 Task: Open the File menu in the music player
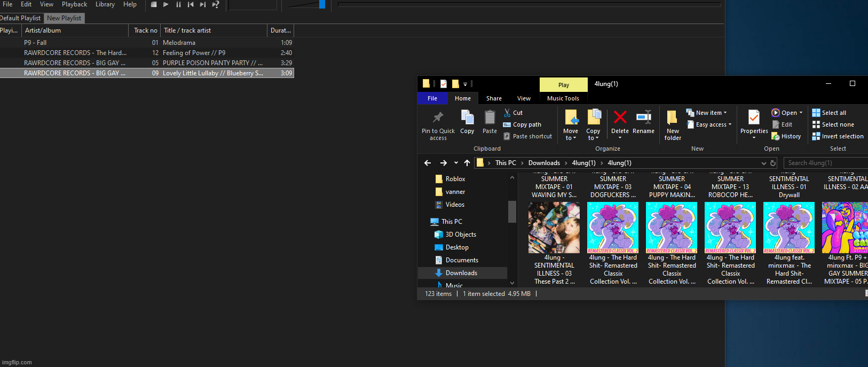click(7, 4)
